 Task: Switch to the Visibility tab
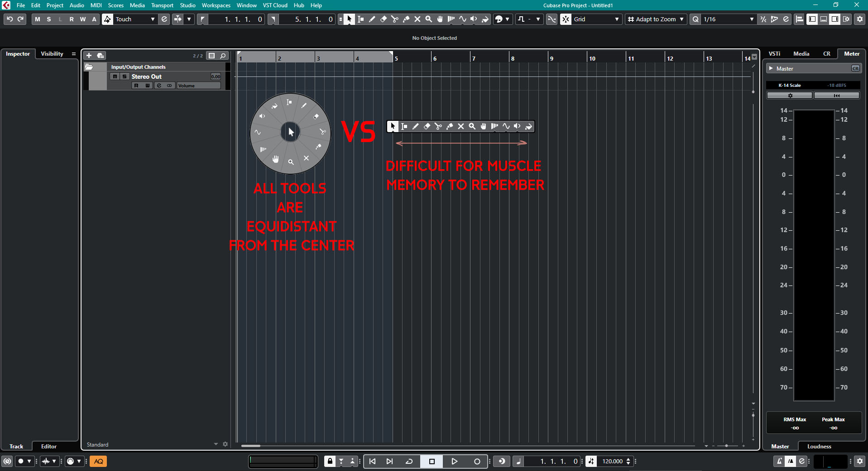click(x=52, y=54)
